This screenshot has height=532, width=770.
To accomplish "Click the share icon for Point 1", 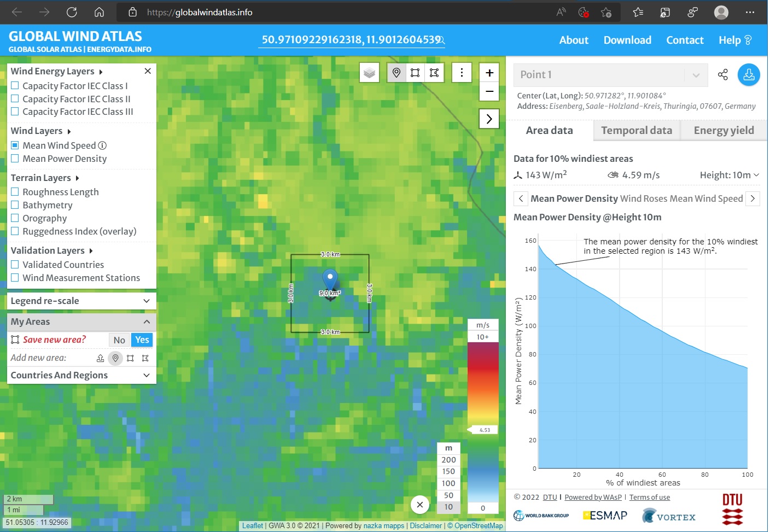I will point(722,75).
